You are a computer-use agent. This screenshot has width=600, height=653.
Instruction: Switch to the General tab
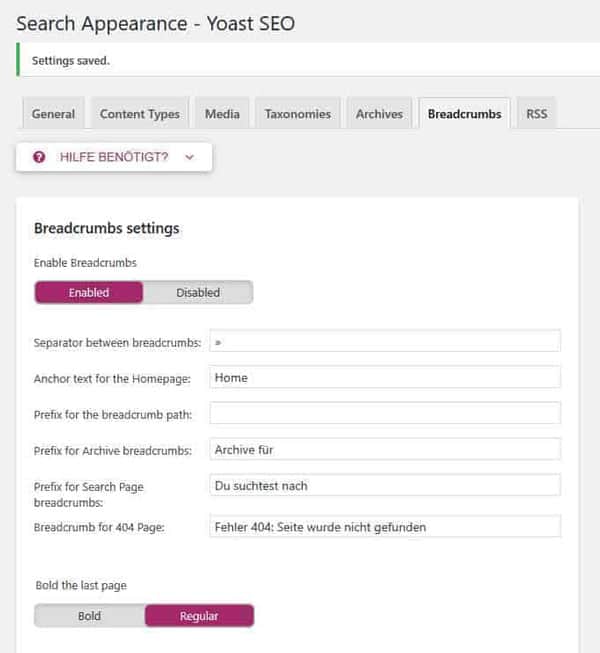[53, 114]
